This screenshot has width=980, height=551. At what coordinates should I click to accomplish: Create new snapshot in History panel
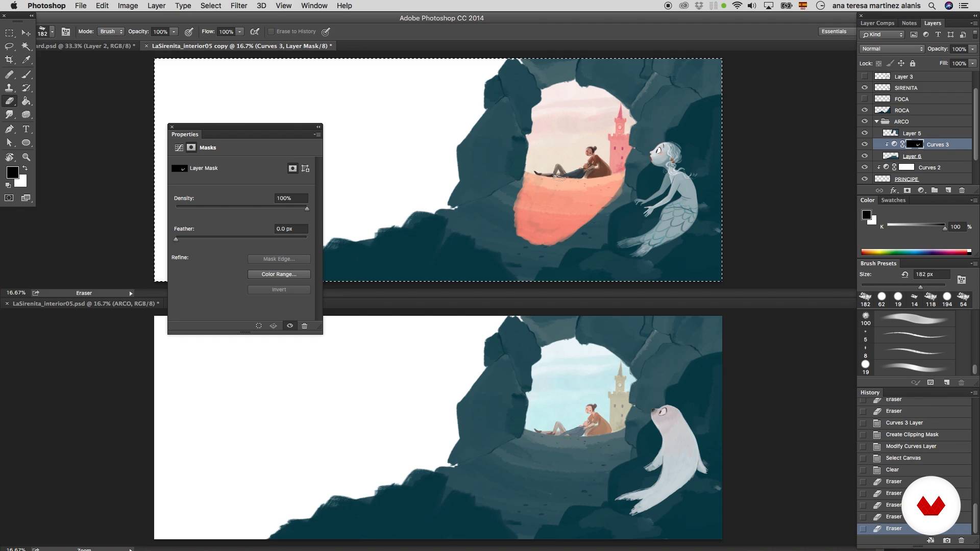(947, 540)
